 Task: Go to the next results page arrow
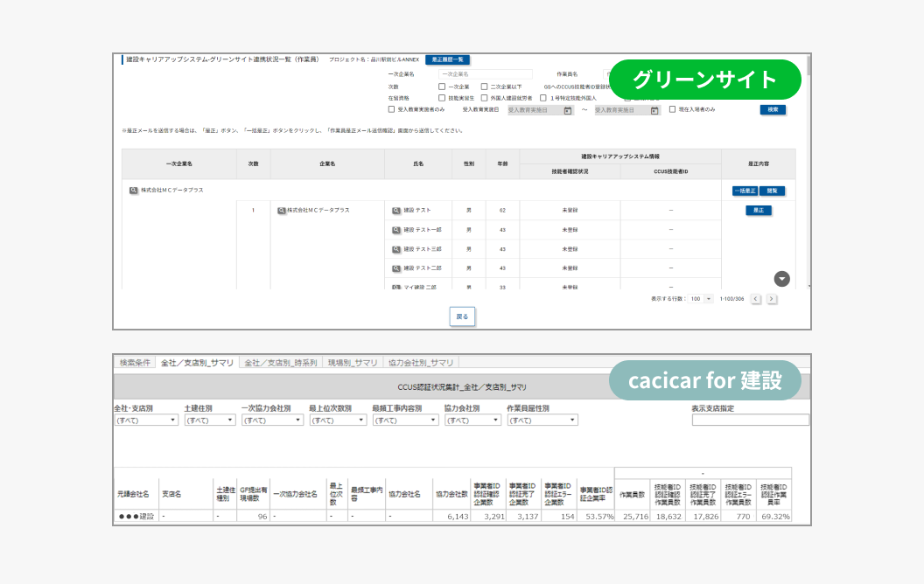click(772, 299)
